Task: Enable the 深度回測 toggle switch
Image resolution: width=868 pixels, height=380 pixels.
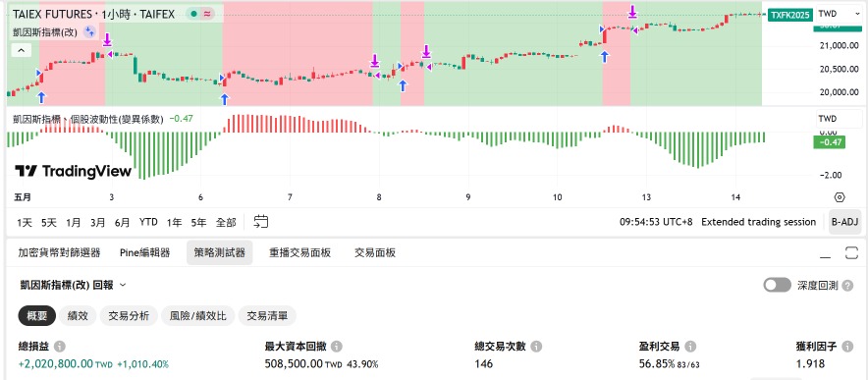Action: click(778, 286)
